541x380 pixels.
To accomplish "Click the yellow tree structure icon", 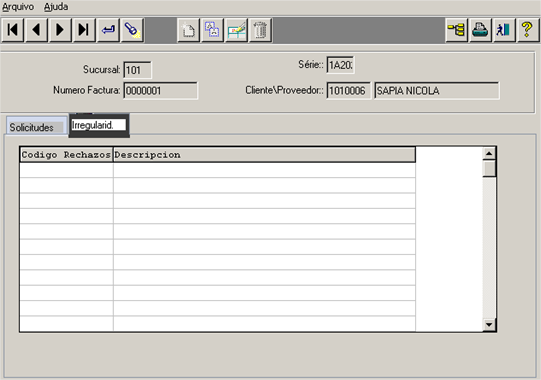I will click(456, 30).
